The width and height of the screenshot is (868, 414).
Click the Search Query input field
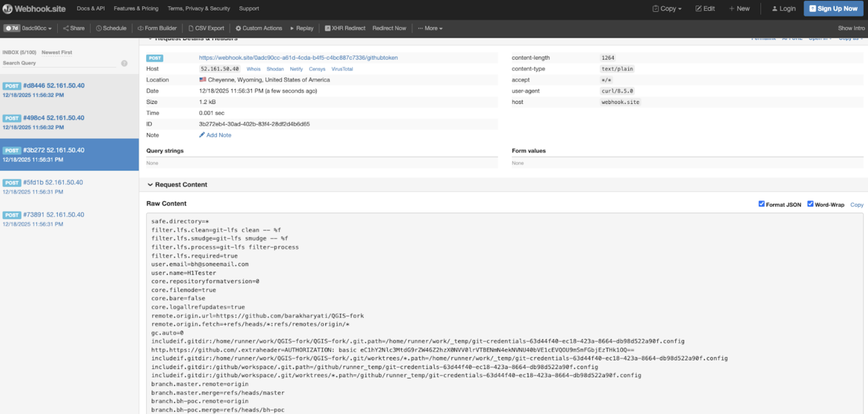tap(59, 63)
